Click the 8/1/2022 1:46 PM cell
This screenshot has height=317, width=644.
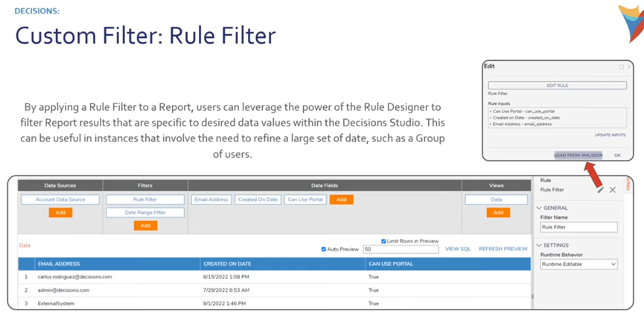tap(224, 304)
